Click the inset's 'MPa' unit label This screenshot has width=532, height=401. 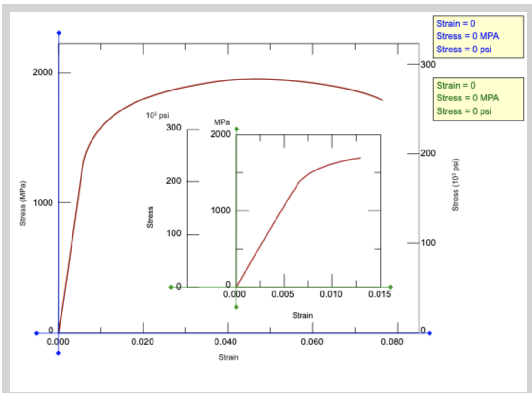(x=222, y=122)
